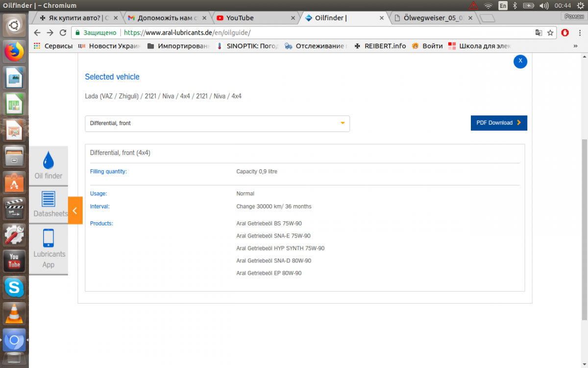Image resolution: width=588 pixels, height=368 pixels.
Task: Click the Google Translate icon in address bar
Action: (x=539, y=32)
